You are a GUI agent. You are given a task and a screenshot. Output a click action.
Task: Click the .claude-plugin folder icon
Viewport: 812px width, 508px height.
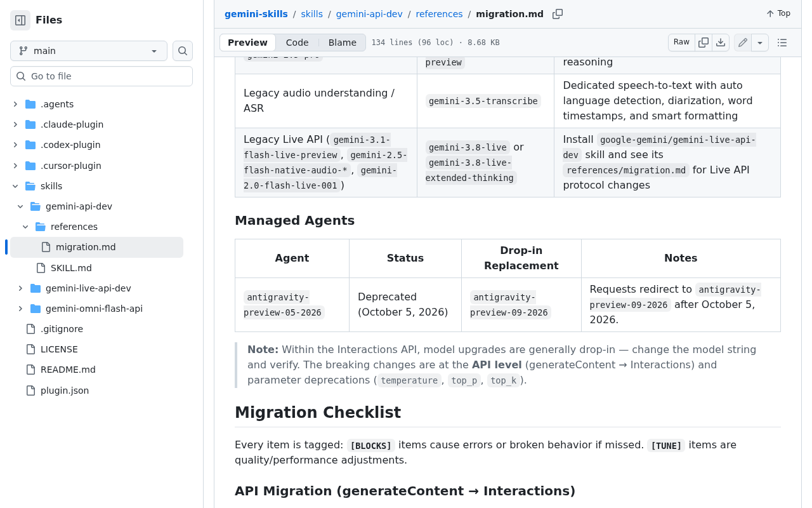click(x=30, y=124)
